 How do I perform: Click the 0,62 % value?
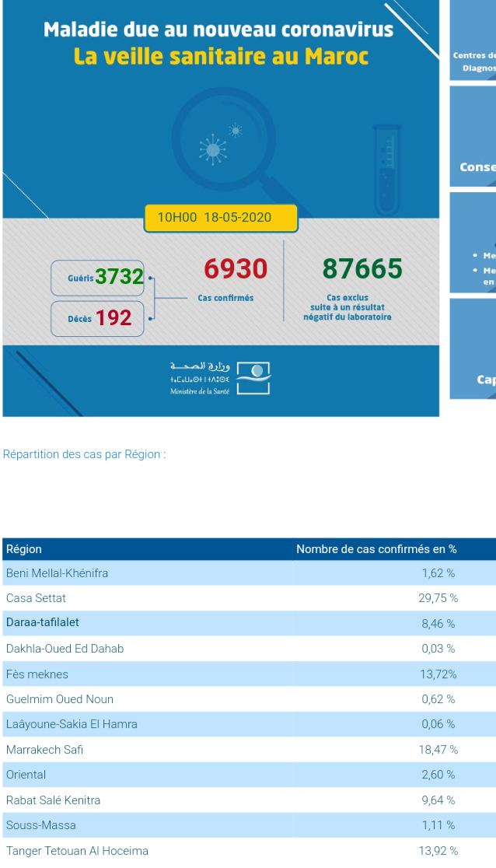coord(438,699)
